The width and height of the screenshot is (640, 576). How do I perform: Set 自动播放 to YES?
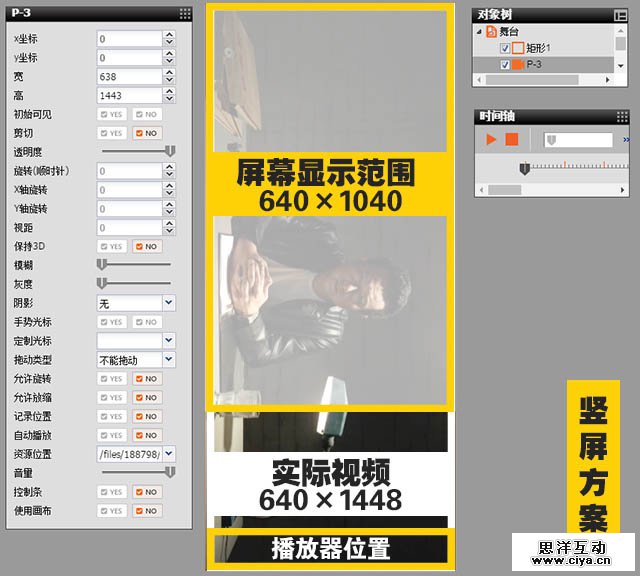pos(111,435)
